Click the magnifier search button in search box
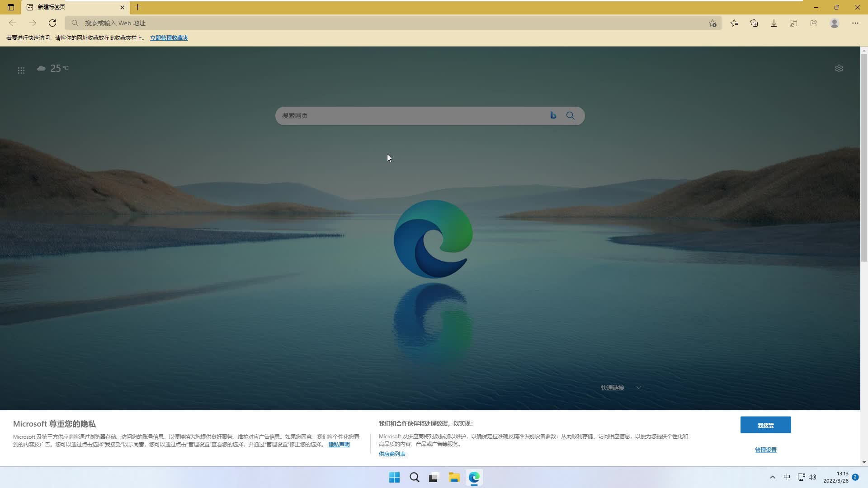 point(571,116)
